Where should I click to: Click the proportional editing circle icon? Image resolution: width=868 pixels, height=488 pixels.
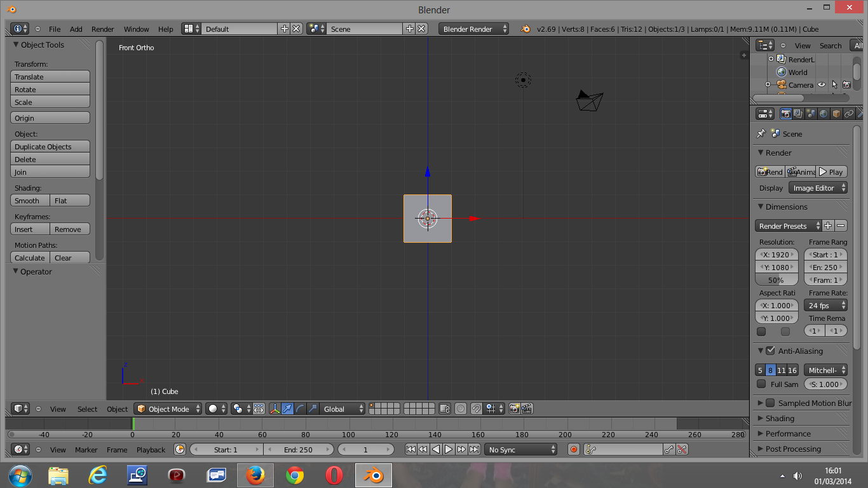(x=461, y=409)
